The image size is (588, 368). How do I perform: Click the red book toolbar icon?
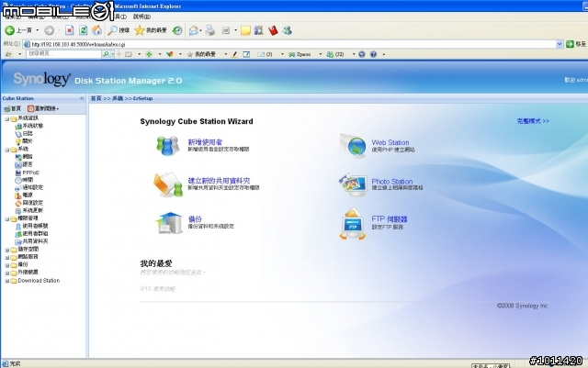[x=273, y=30]
